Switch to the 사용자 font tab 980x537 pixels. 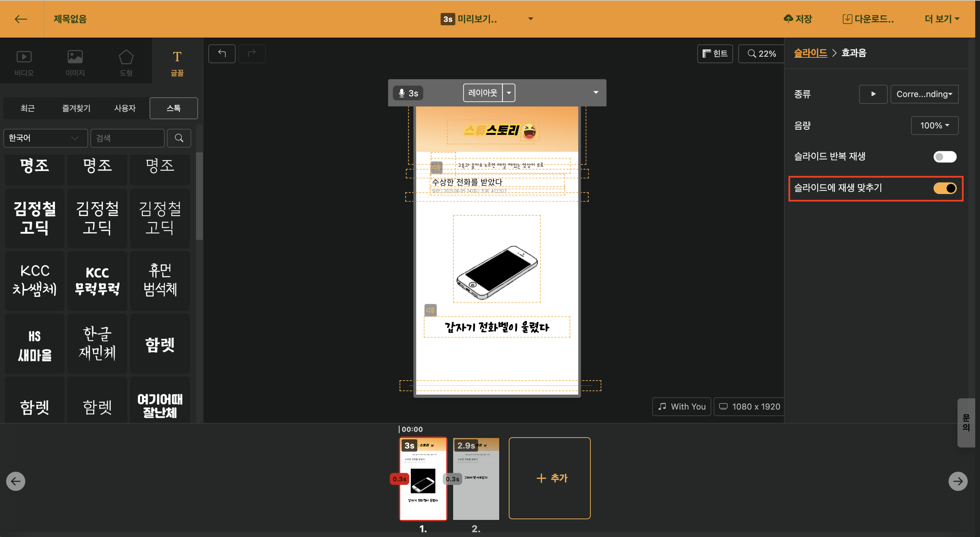coord(125,108)
